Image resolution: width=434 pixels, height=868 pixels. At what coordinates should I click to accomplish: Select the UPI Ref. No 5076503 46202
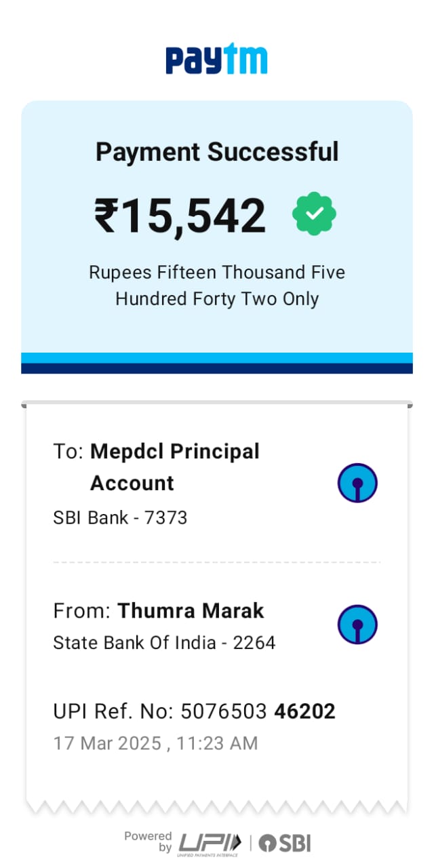194,711
